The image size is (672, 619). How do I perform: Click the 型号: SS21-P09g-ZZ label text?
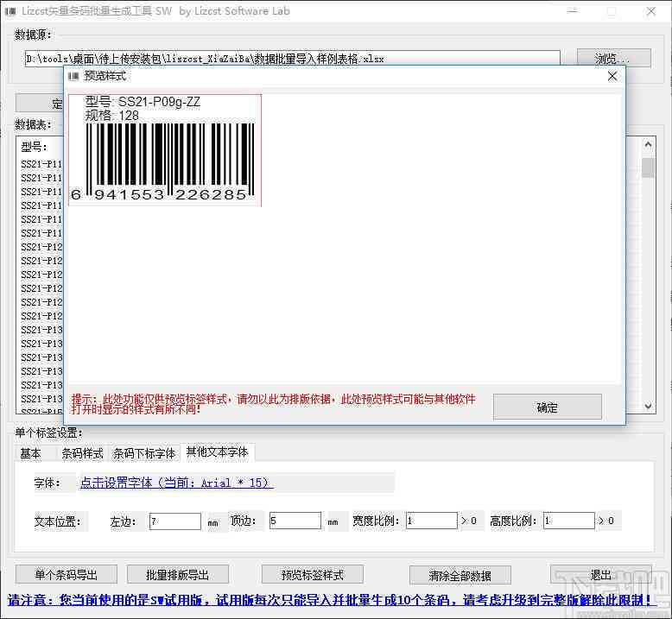click(143, 102)
